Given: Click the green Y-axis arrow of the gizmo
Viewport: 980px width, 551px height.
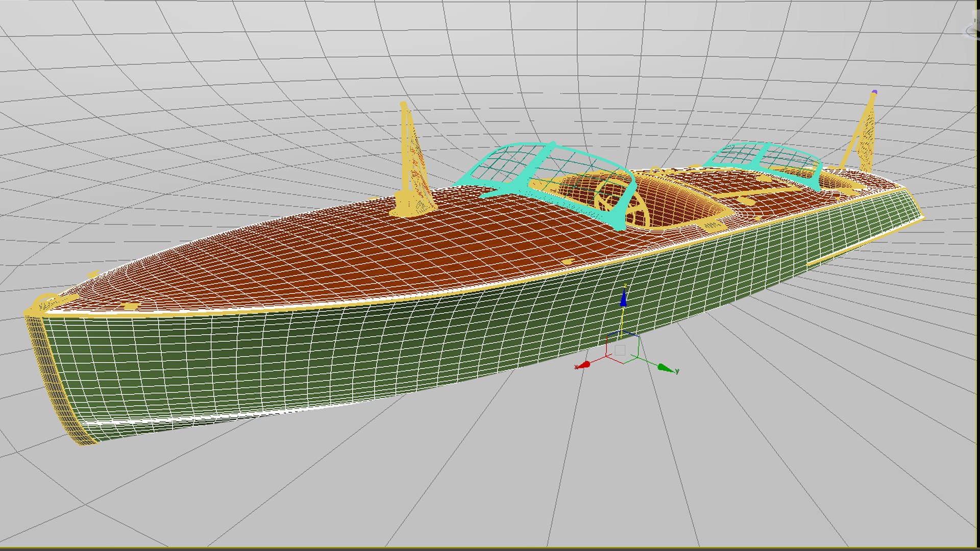Looking at the screenshot, I should pyautogui.click(x=665, y=367).
